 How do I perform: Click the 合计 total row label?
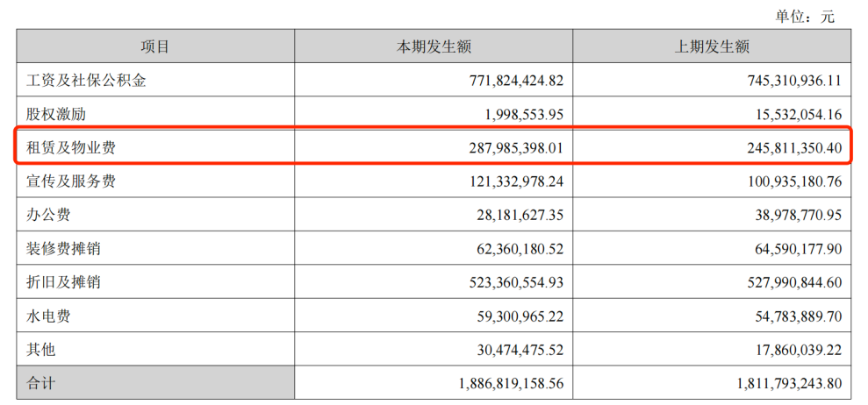click(41, 383)
